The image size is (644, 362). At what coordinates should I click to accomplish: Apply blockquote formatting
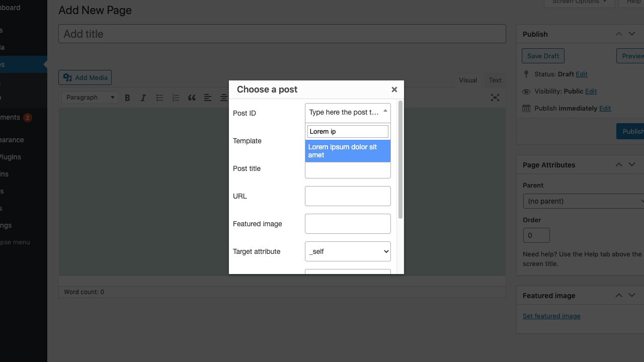click(192, 98)
